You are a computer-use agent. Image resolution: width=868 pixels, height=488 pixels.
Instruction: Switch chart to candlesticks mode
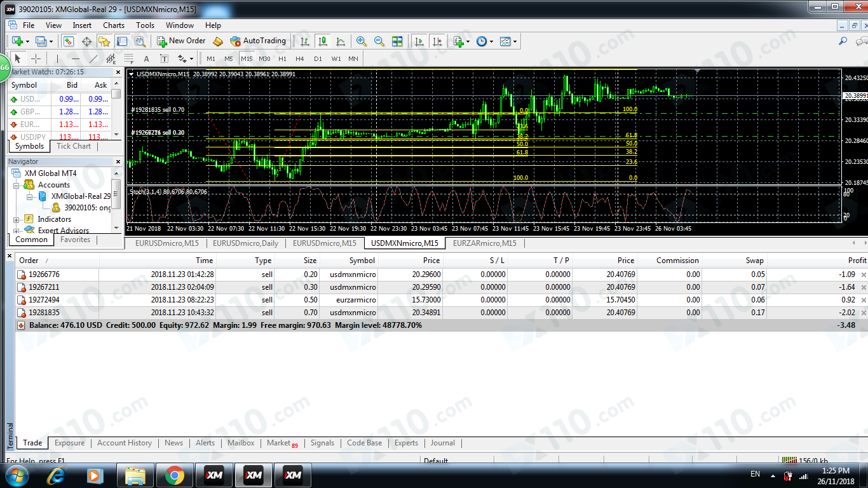323,41
